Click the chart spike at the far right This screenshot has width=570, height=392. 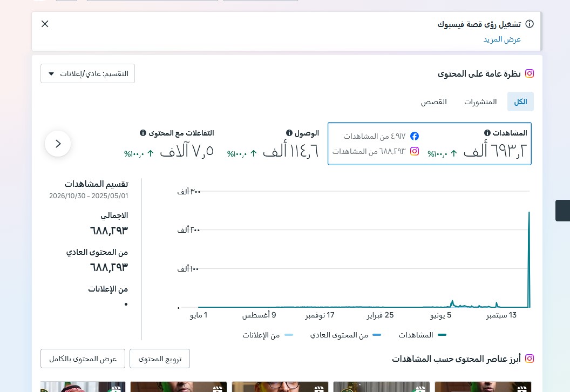coord(529,259)
